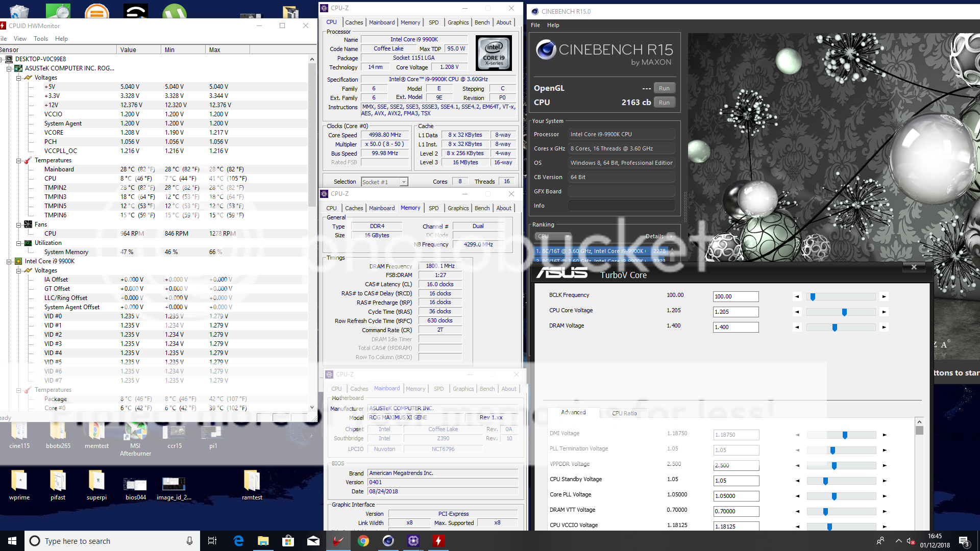
Task: Launch Microsoft Edge from the taskbar
Action: (x=238, y=541)
